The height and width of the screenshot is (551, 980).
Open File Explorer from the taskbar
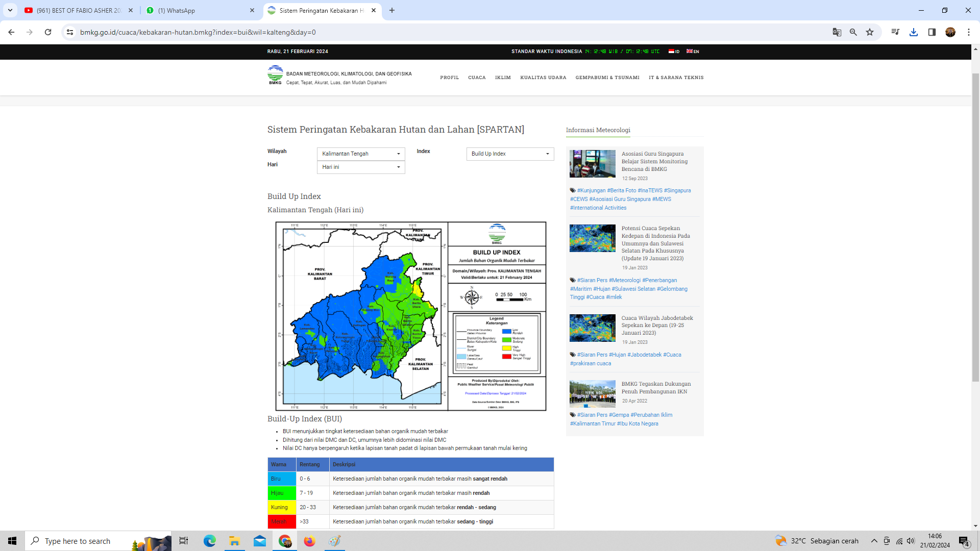point(234,541)
